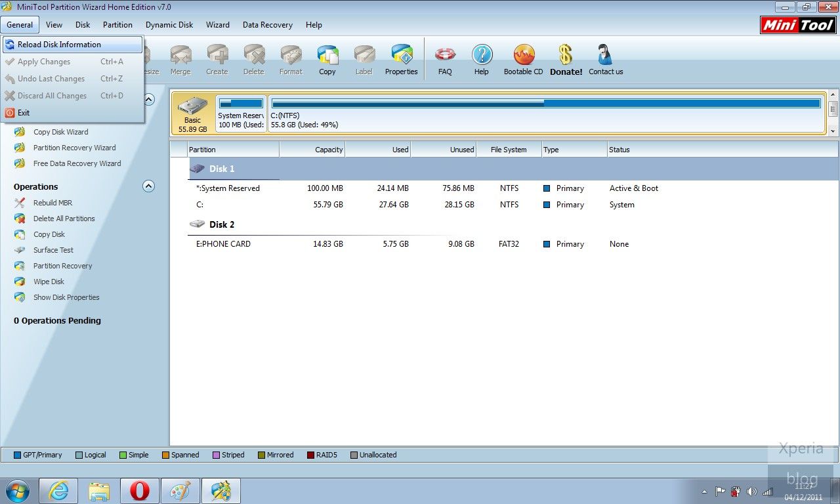Open the View menu
The image size is (840, 504).
[54, 25]
